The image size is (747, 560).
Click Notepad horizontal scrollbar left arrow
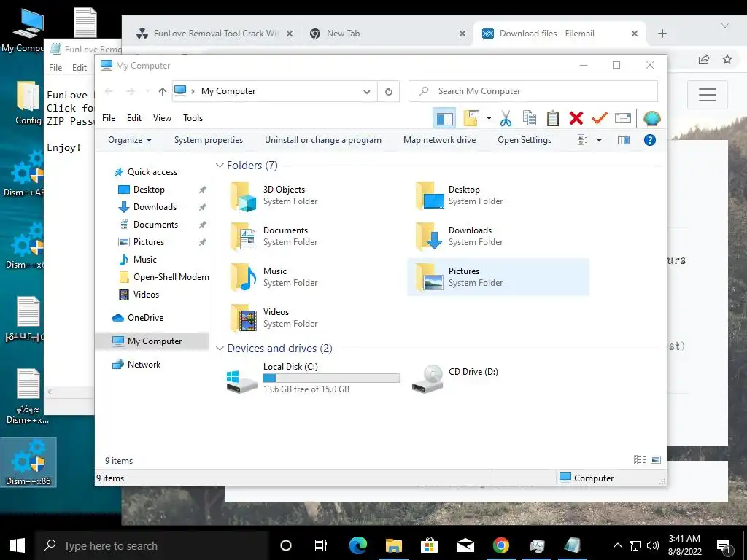pyautogui.click(x=50, y=392)
